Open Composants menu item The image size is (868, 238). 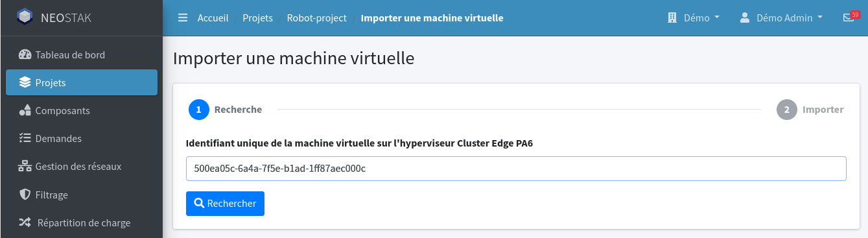[82, 110]
